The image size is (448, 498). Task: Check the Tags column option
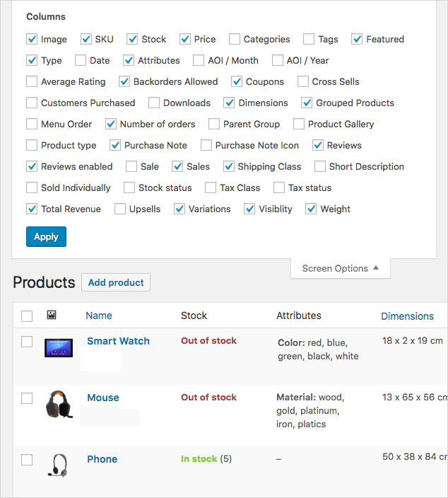tap(309, 40)
